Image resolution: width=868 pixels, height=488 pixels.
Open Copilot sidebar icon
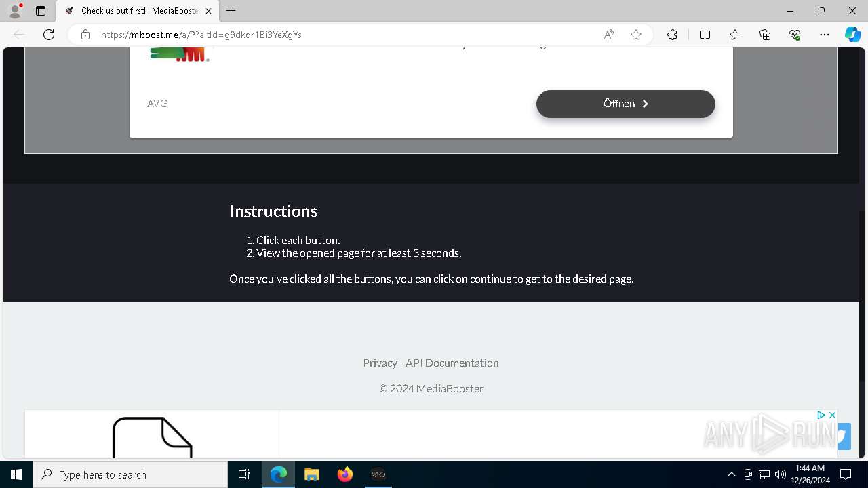[852, 35]
